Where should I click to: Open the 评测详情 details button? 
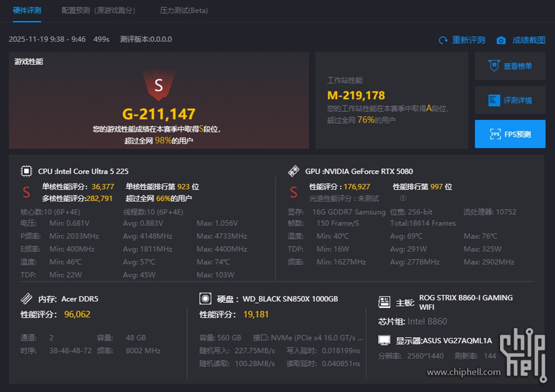pyautogui.click(x=510, y=100)
